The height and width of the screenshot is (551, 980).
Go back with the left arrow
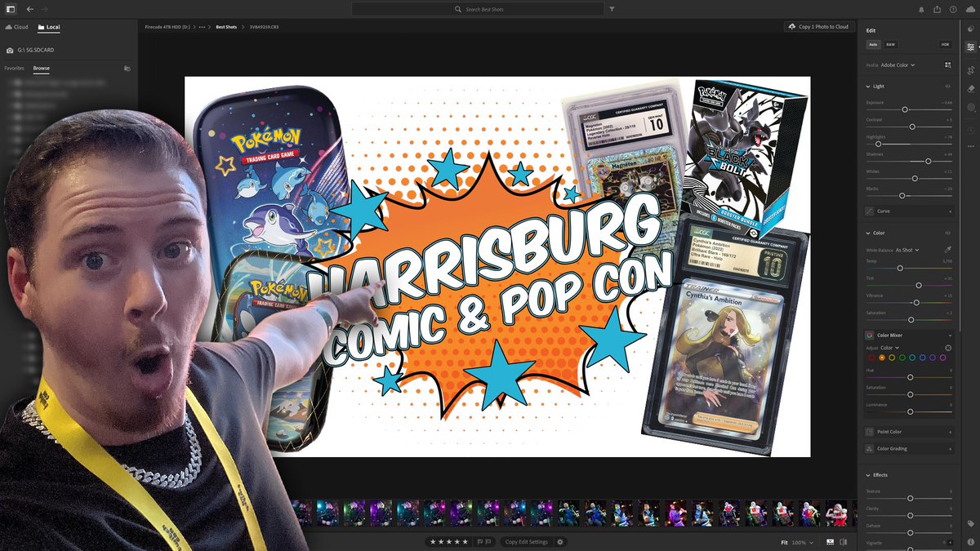tap(30, 9)
